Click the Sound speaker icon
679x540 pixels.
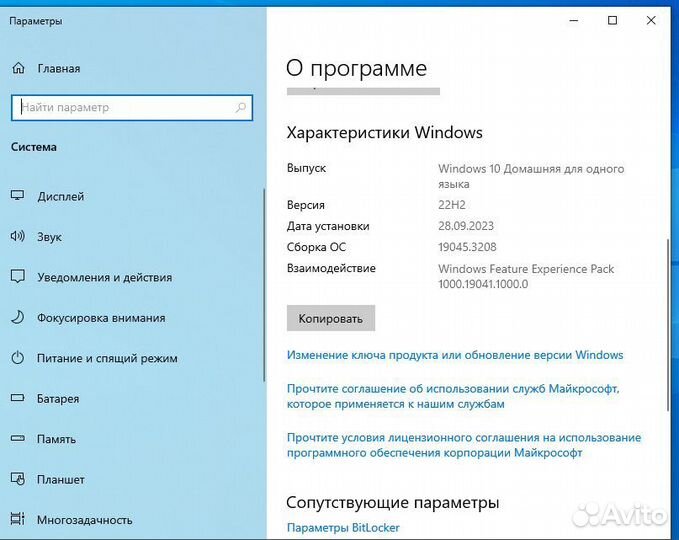tap(17, 236)
